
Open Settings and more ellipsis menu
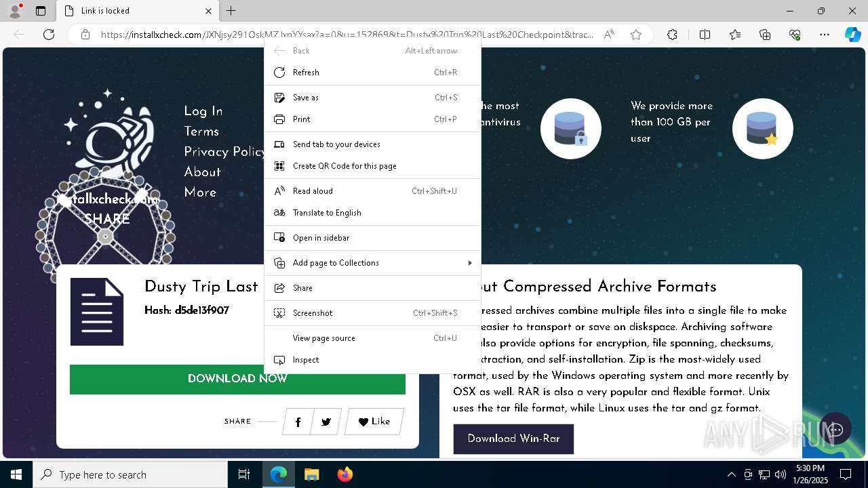[825, 35]
